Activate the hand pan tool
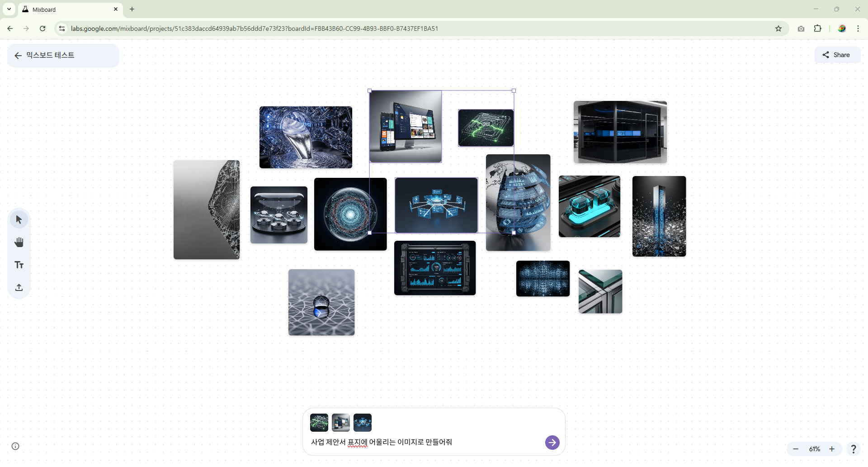The image size is (868, 467). point(19,243)
